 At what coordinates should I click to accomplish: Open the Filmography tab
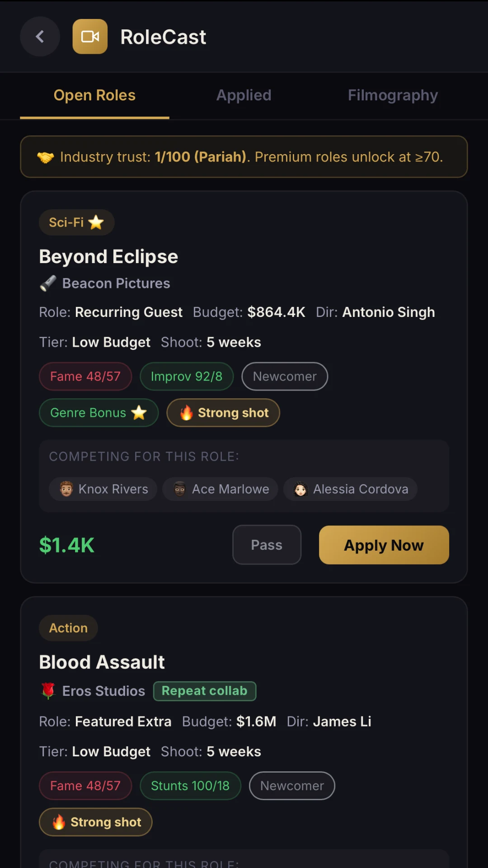click(x=393, y=95)
